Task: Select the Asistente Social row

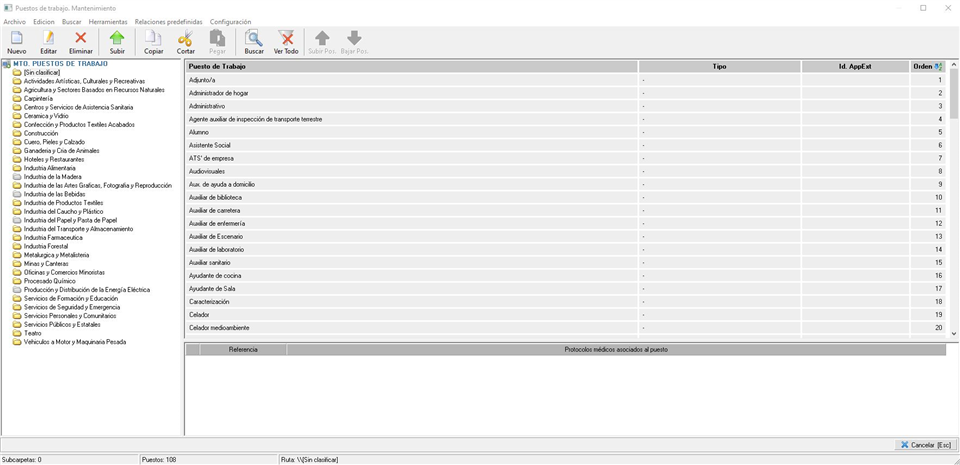Action: (568, 146)
